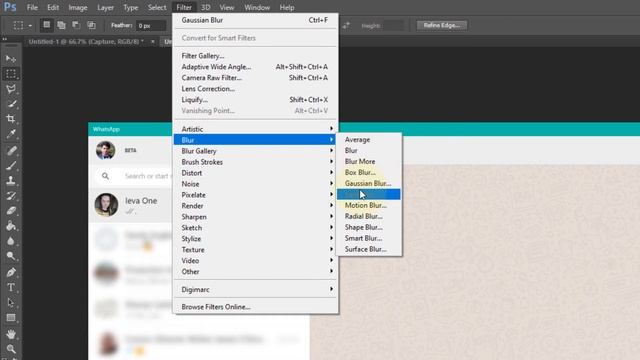
Task: Select the Path Selection tool
Action: (11, 302)
